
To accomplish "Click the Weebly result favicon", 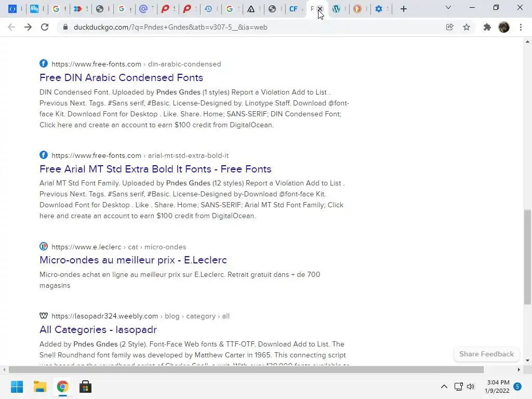I will pyautogui.click(x=44, y=315).
